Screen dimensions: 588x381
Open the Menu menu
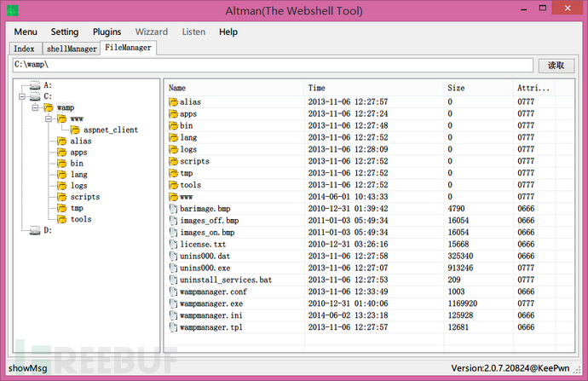click(x=26, y=32)
